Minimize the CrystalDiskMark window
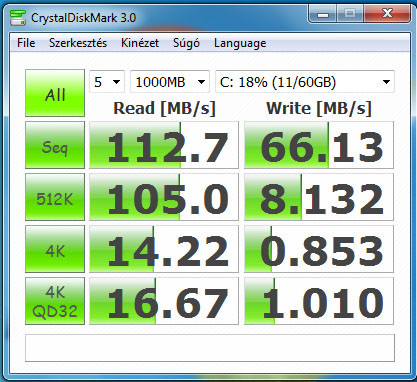The image size is (417, 382). 323,14
